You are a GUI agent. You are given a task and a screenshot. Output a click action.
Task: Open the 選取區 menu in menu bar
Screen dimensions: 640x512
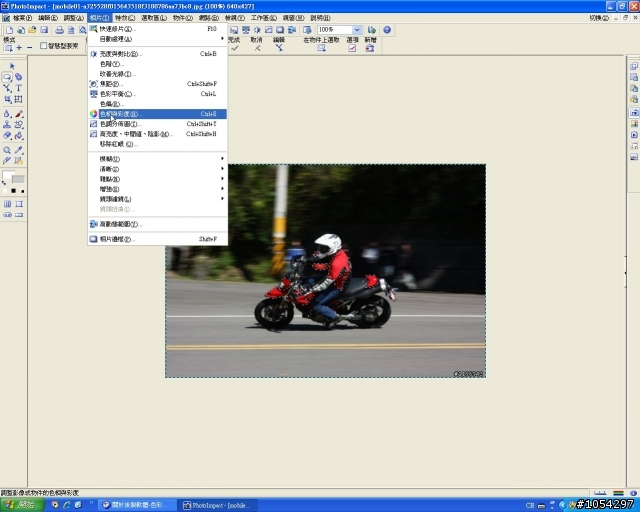154,18
